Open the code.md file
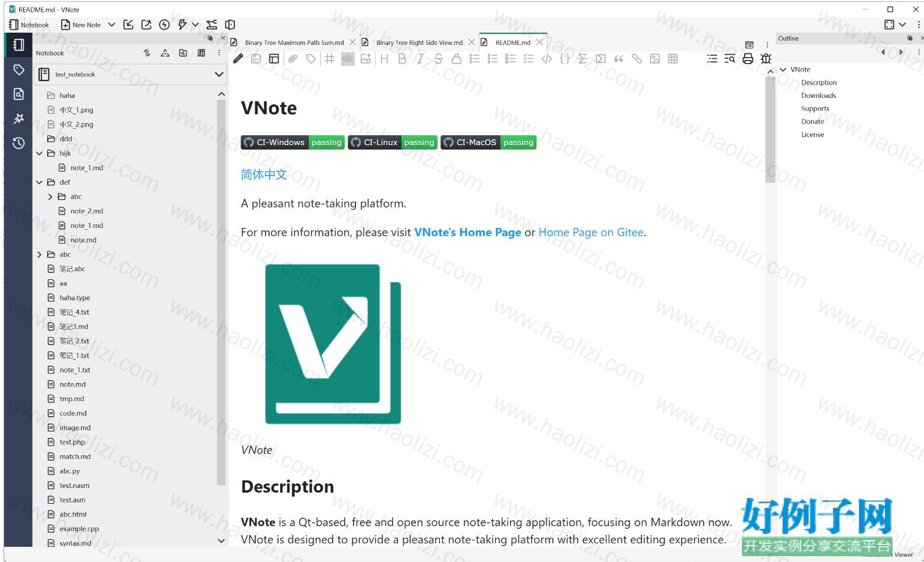Image resolution: width=924 pixels, height=562 pixels. click(73, 413)
